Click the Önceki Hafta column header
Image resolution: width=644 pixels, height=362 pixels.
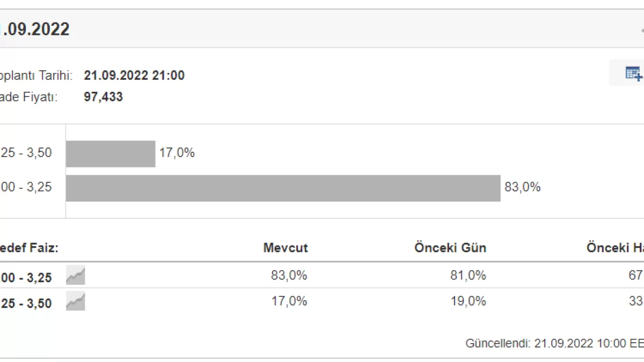click(615, 248)
